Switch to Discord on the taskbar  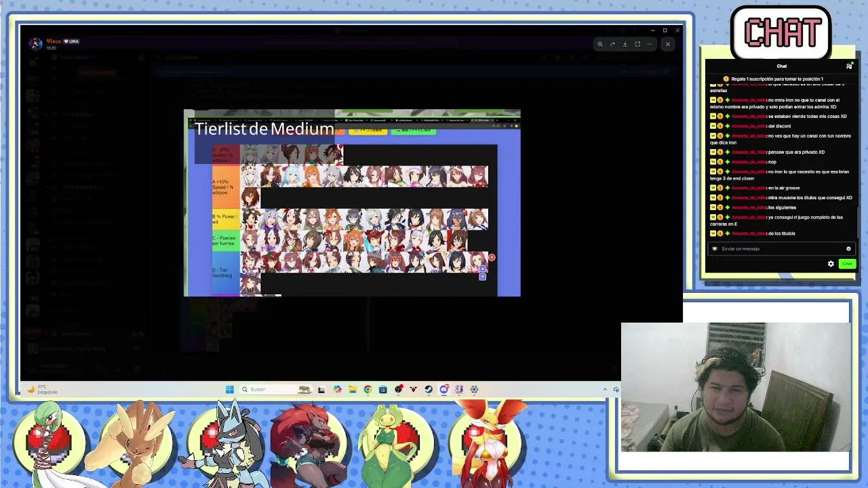[x=444, y=389]
